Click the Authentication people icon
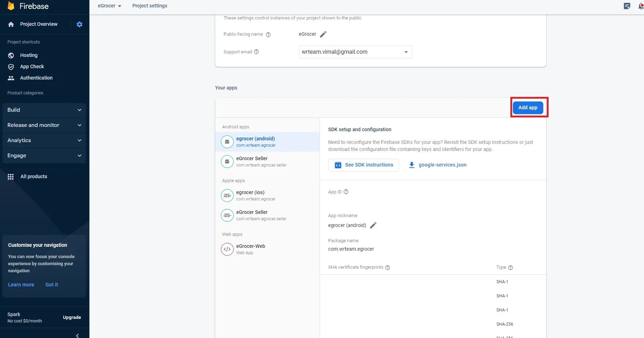This screenshot has height=338, width=644. point(11,78)
